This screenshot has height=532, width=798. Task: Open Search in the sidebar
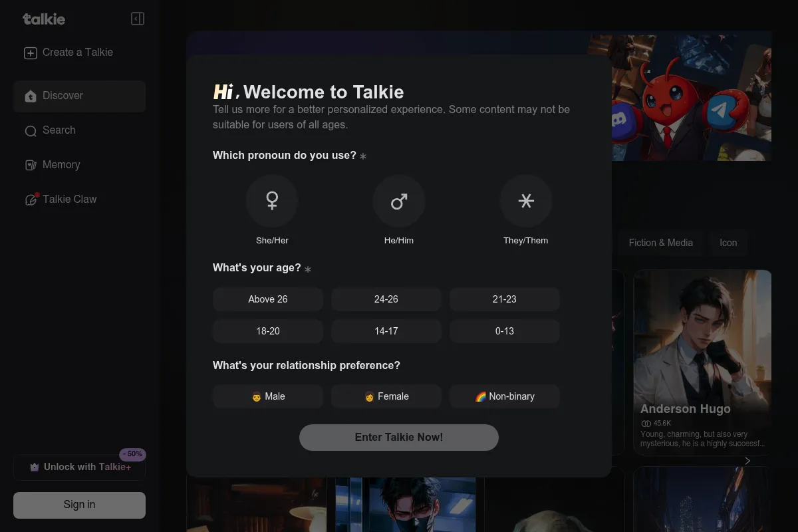coord(79,130)
